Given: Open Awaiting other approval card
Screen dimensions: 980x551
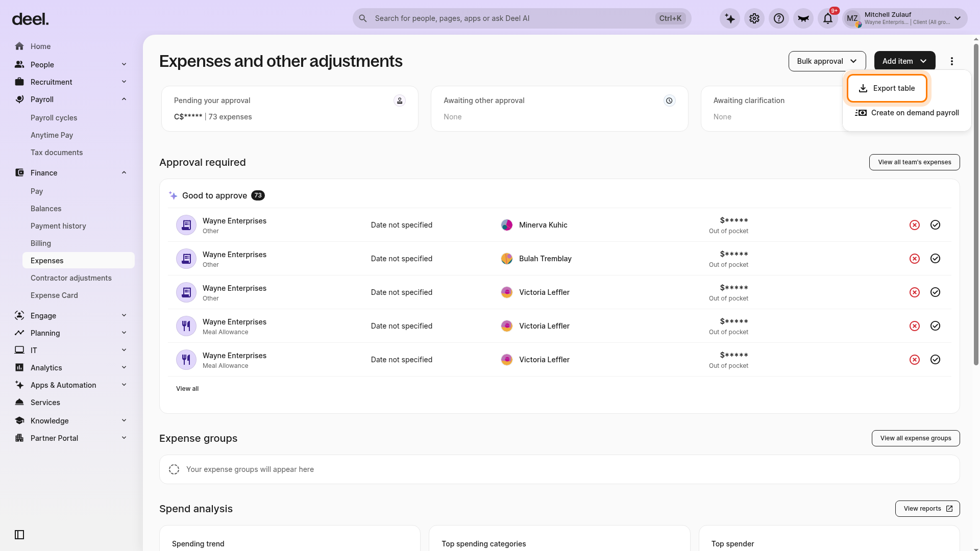Looking at the screenshot, I should point(559,109).
